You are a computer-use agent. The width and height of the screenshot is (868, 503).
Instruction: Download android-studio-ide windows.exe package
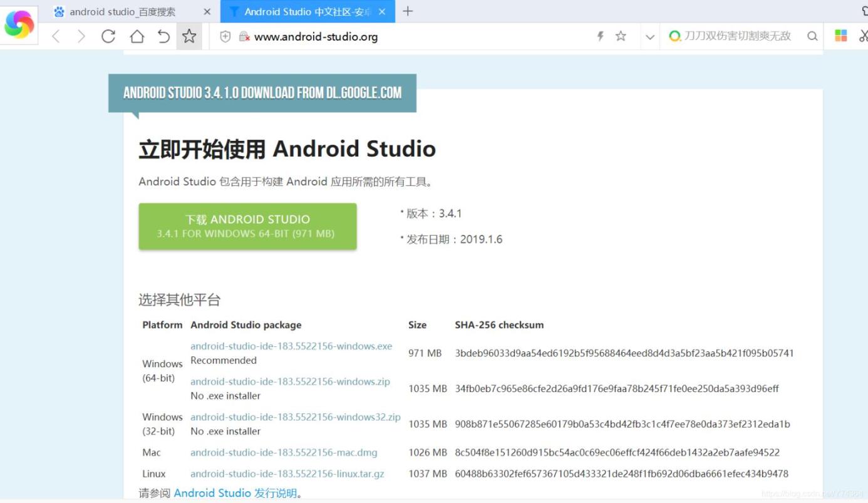291,346
